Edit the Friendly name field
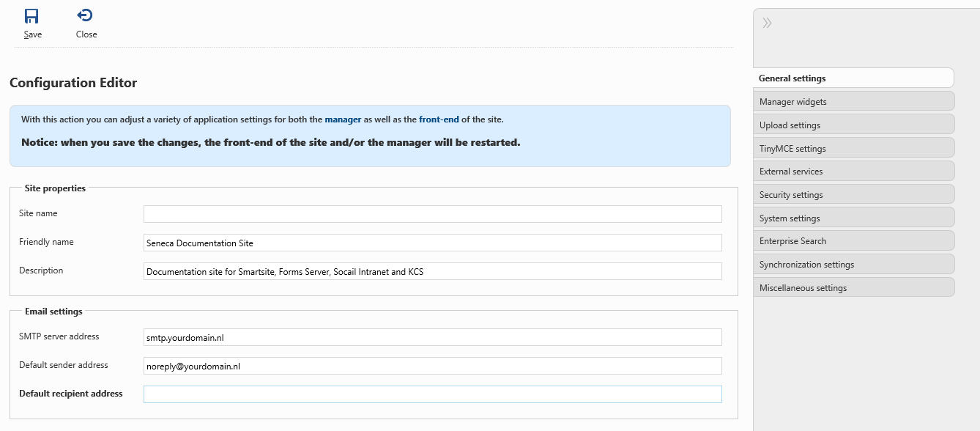 click(433, 243)
